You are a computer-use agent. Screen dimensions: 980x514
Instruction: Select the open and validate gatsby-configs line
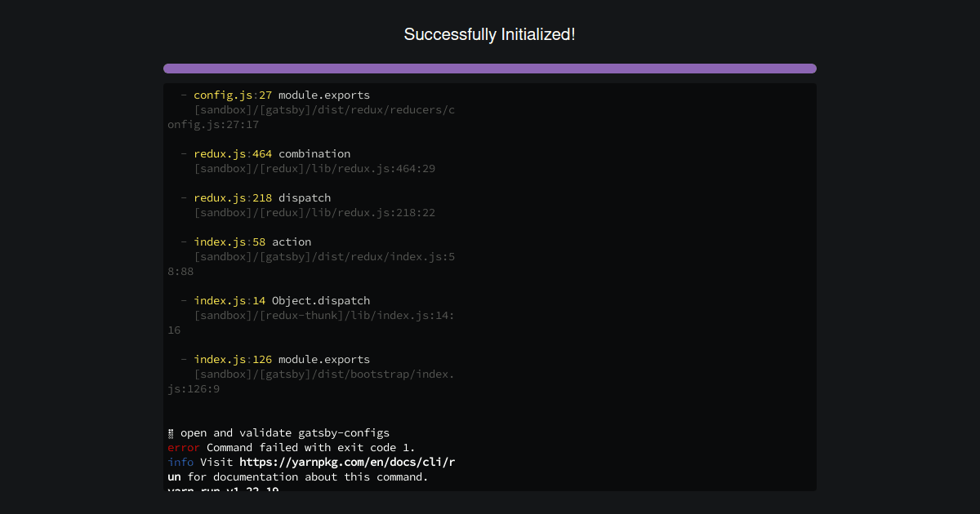point(278,432)
